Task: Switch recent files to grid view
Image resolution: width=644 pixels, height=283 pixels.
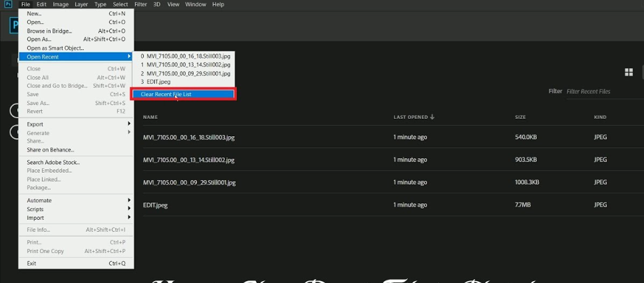Action: click(629, 72)
